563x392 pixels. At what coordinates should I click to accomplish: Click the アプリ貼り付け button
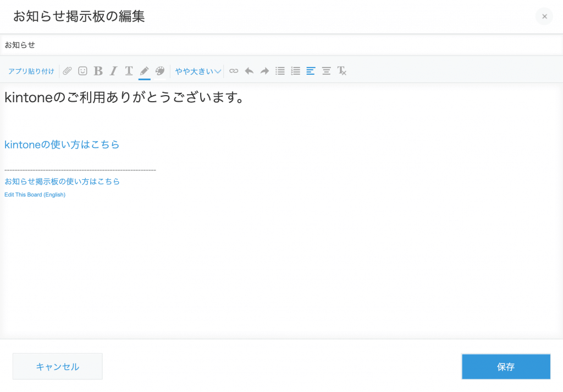tap(31, 71)
